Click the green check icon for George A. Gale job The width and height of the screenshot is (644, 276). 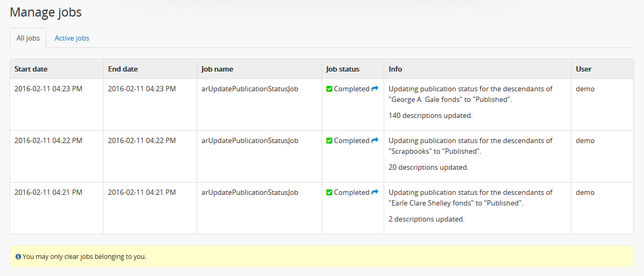329,89
